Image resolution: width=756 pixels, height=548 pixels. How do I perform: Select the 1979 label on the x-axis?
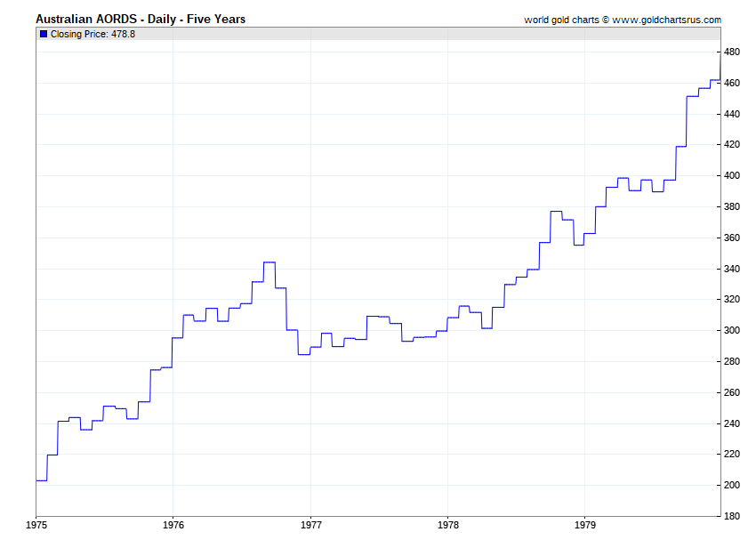pos(584,527)
